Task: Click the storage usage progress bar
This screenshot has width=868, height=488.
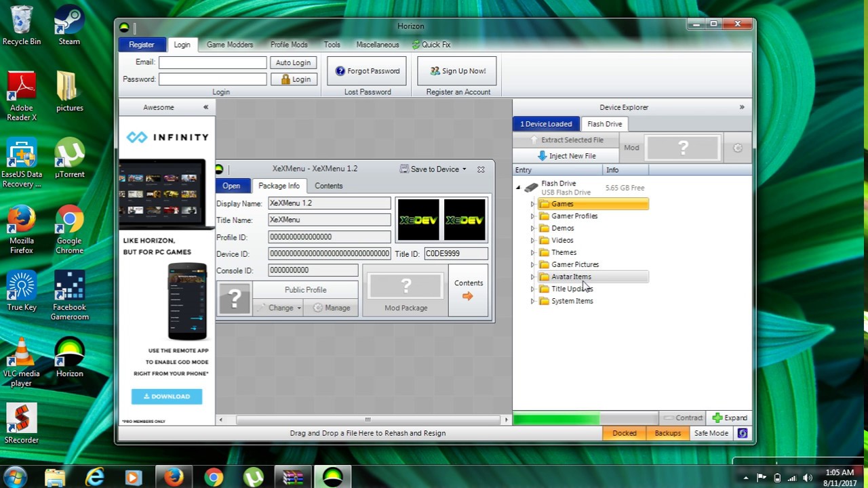Action: 585,418
